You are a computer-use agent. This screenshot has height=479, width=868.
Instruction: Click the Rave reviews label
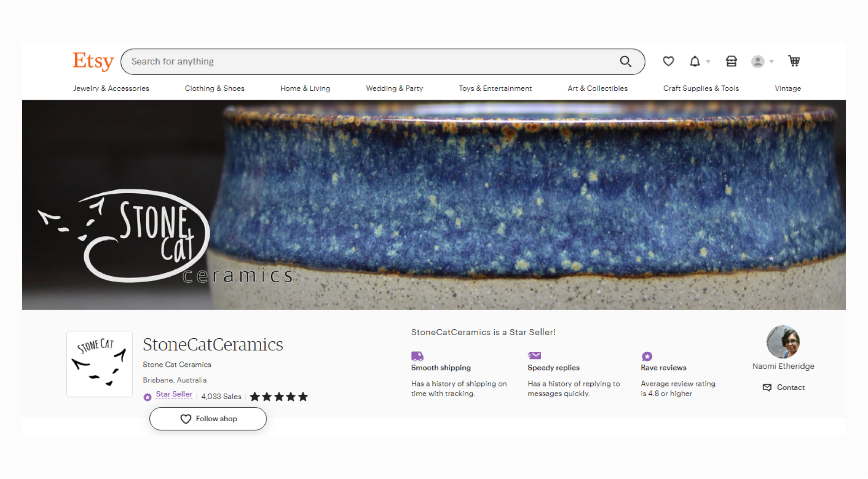click(x=664, y=368)
